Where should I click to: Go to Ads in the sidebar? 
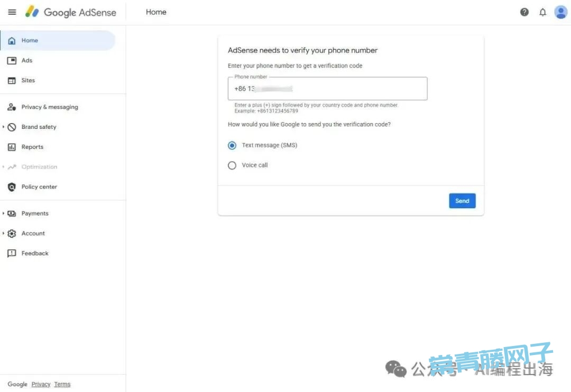27,61
